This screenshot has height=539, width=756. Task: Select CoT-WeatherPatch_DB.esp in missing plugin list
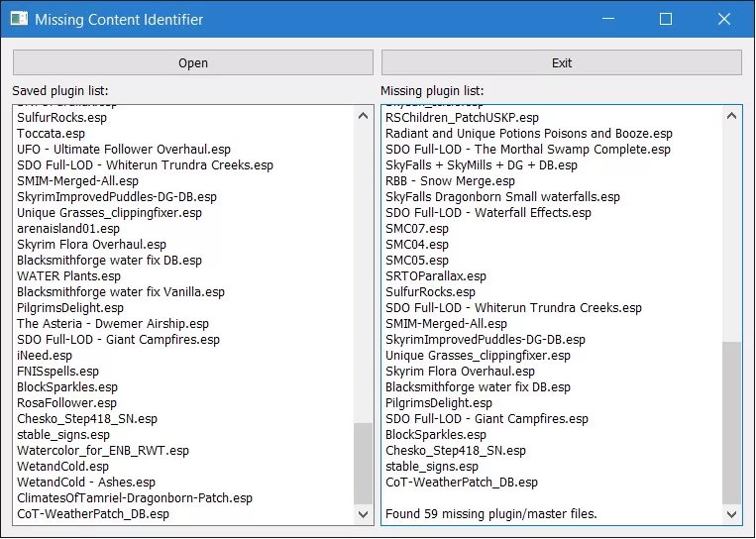point(462,483)
